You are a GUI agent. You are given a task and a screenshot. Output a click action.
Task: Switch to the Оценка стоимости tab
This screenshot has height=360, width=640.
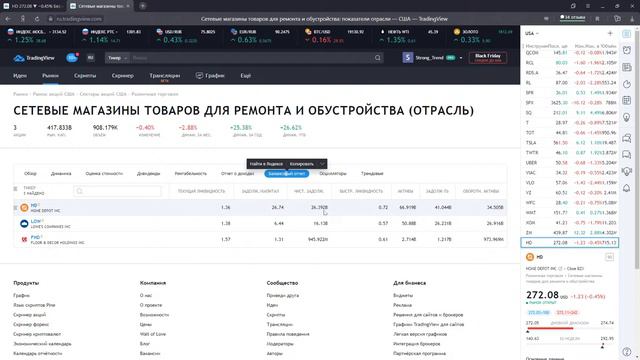pyautogui.click(x=104, y=174)
